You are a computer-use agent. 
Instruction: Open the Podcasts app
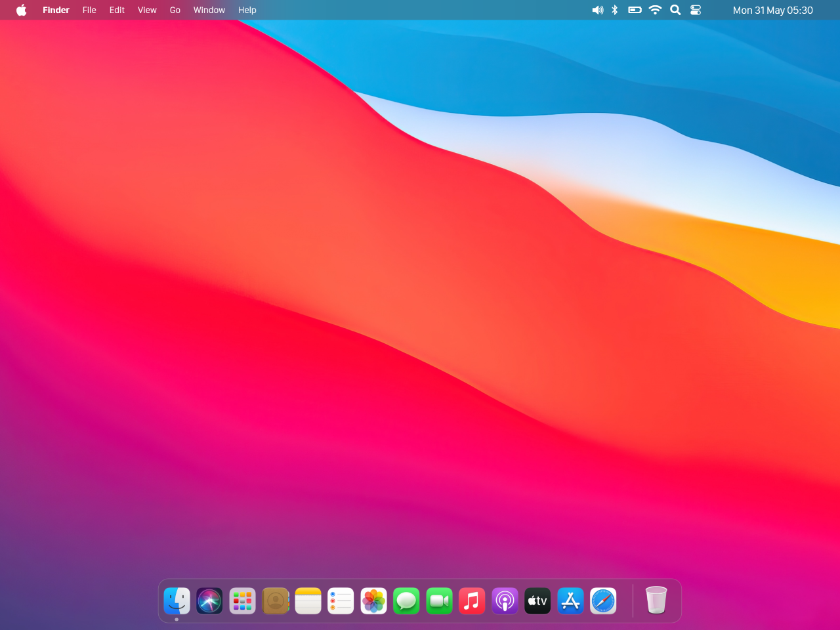[505, 600]
